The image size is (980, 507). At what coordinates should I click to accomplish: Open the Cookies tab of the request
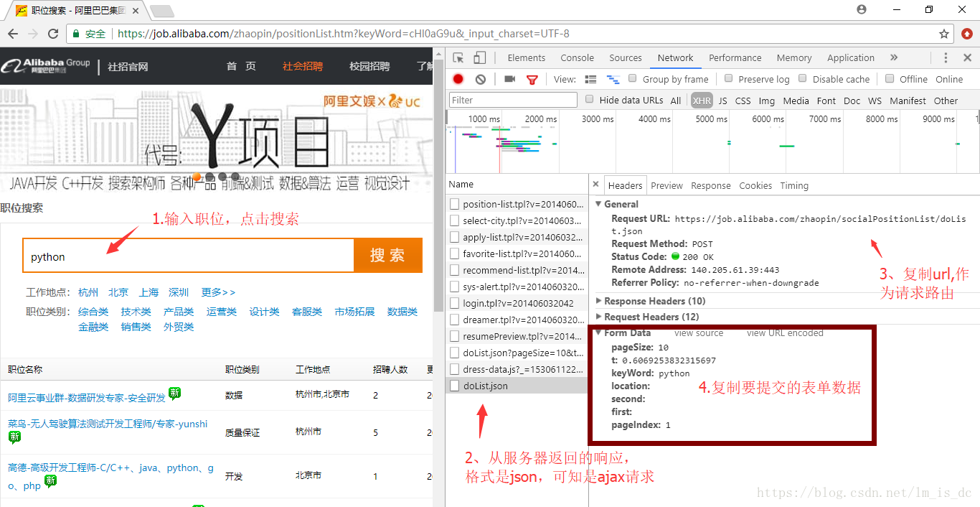tap(755, 185)
